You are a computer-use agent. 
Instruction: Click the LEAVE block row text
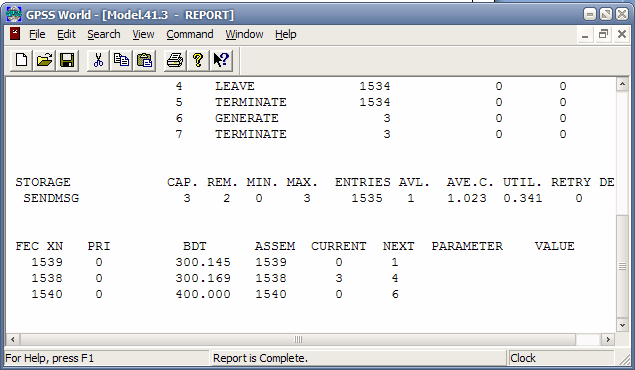[x=234, y=86]
